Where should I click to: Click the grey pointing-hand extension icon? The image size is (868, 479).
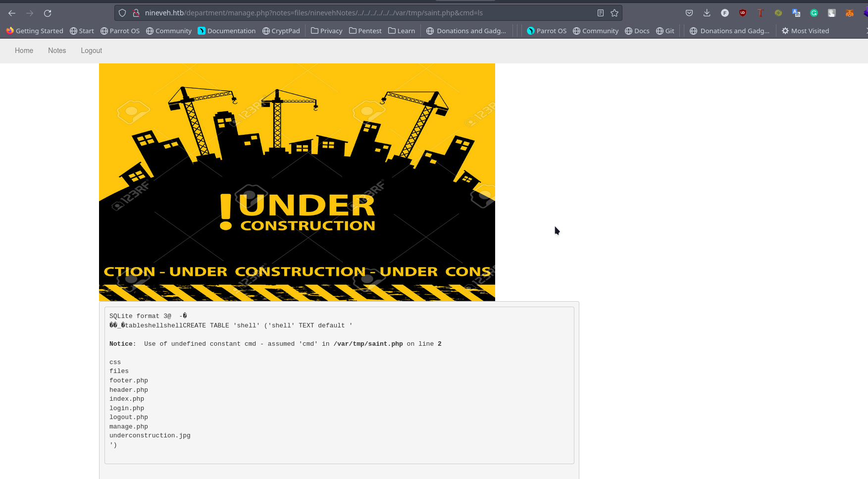[832, 13]
